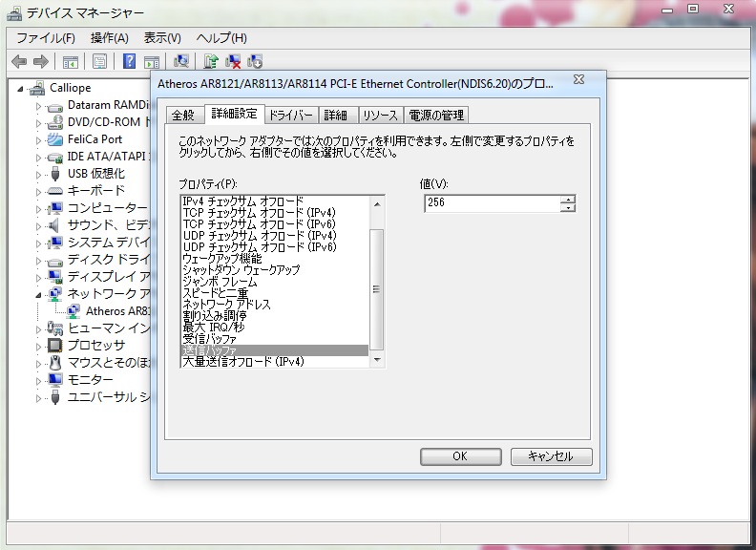The image size is (756, 550).
Task: Toggle the show/hide action pane toolbar icon
Action: pos(152,62)
